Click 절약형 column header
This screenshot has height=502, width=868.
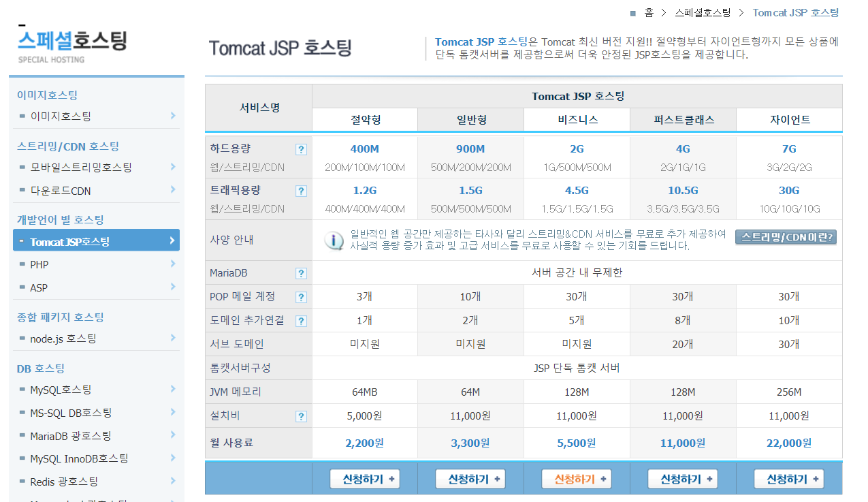tap(366, 120)
